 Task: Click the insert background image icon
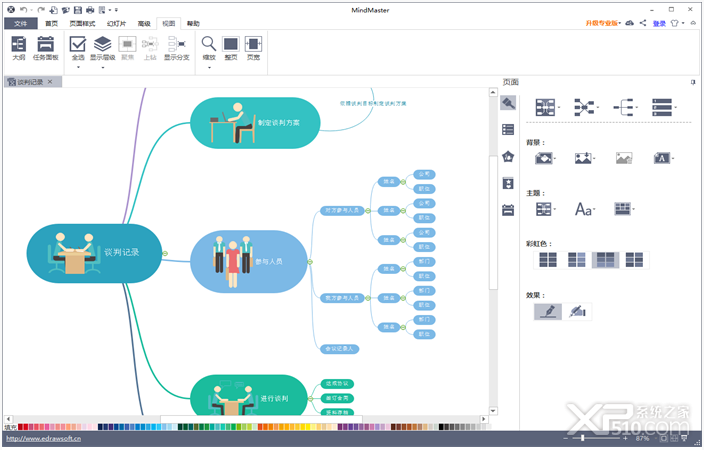pyautogui.click(x=583, y=158)
